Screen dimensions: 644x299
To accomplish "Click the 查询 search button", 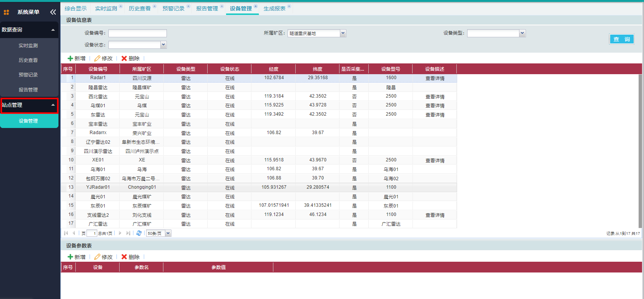I will point(621,39).
